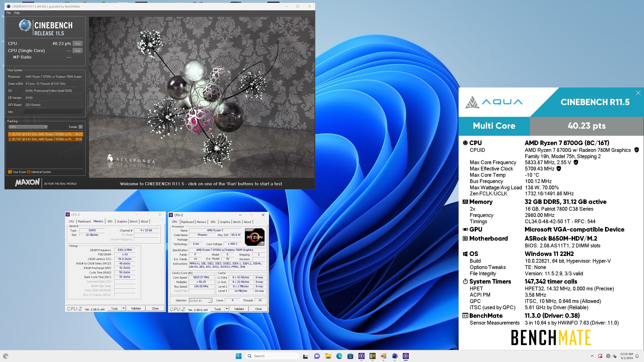Screen dimensions: 644x362
Task: Expand Tools dropdown arrow in left CPU-Z window
Action: pyautogui.click(x=124, y=308)
